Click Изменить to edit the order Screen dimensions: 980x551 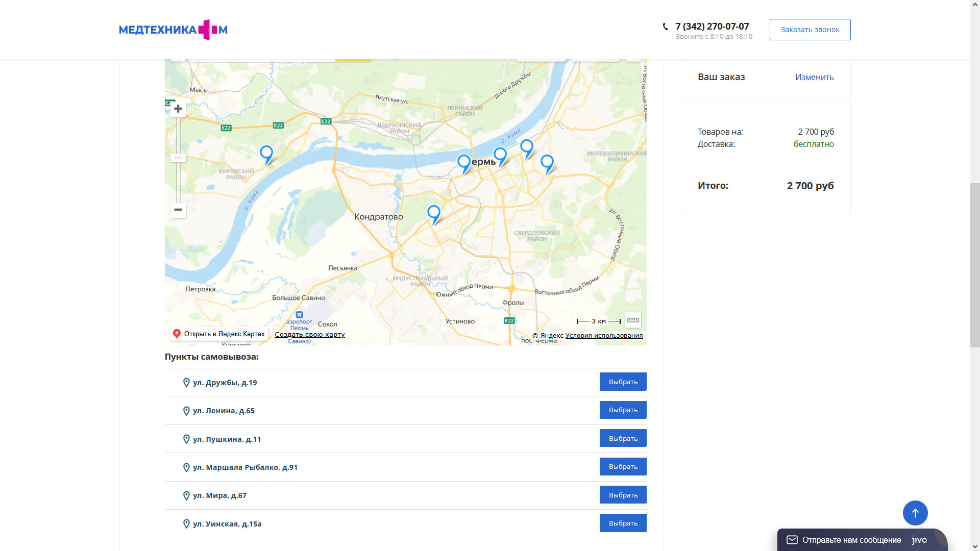pyautogui.click(x=814, y=77)
